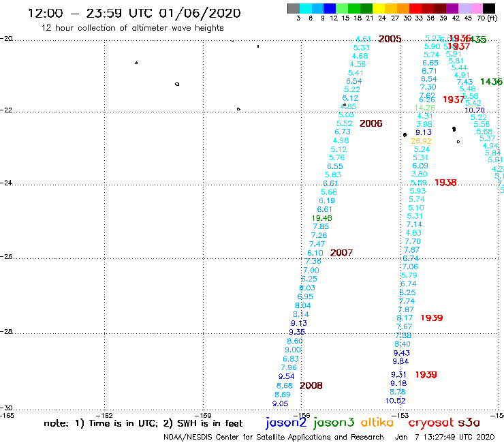Select the cryosat satellite legend label

[430, 423]
